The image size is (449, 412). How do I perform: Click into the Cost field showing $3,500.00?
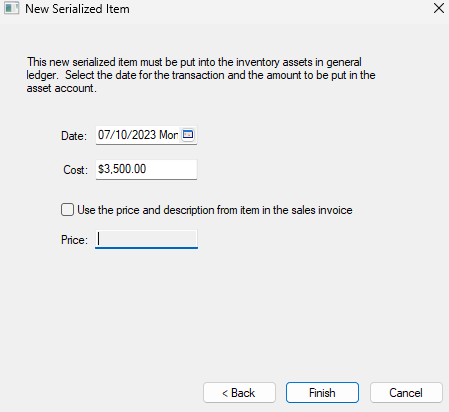(x=146, y=169)
